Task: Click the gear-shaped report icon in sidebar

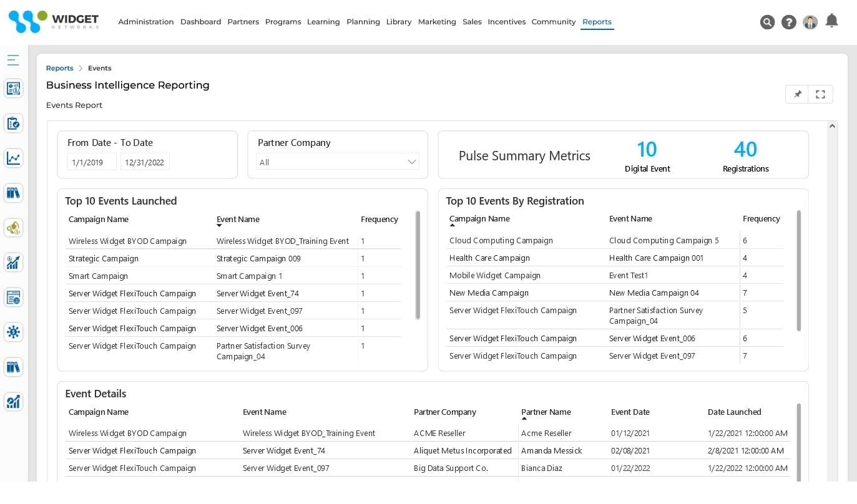Action: [x=13, y=332]
